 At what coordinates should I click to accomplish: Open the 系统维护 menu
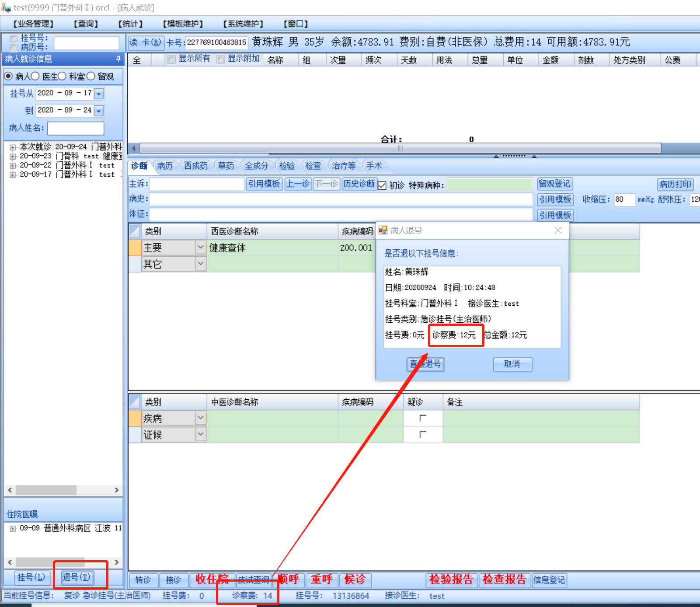(x=243, y=24)
